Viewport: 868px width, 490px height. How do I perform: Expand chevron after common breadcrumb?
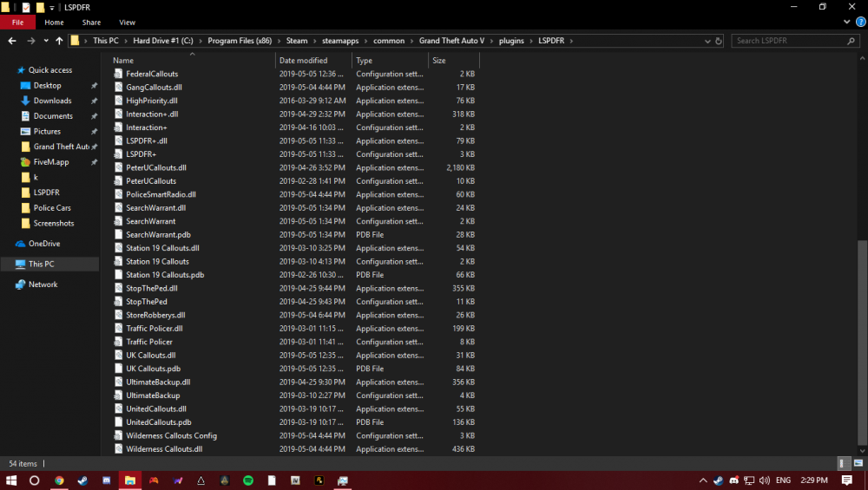[411, 41]
